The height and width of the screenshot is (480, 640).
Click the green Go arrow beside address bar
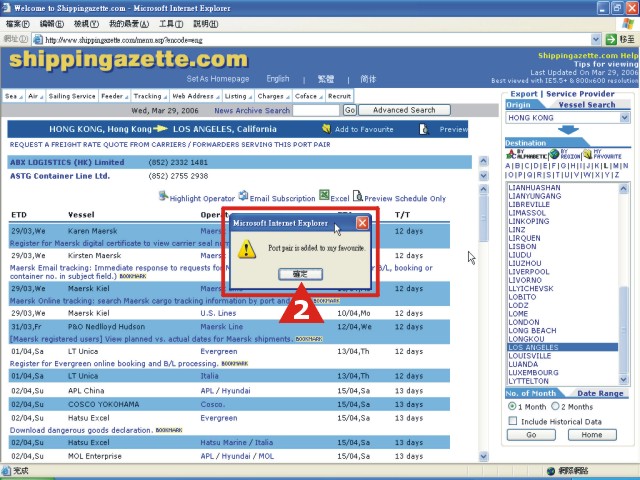click(611, 40)
